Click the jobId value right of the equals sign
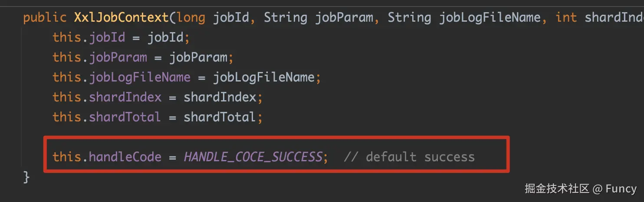 165,37
